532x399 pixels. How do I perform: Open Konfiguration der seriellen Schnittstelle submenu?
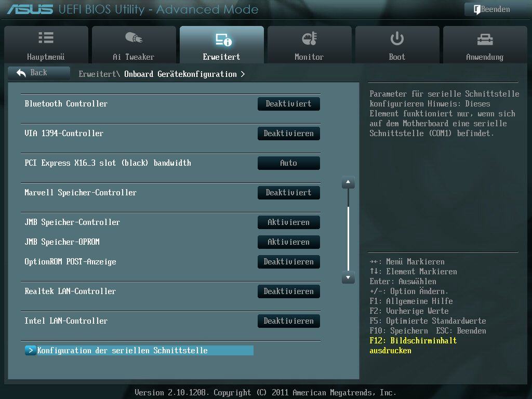click(x=139, y=351)
